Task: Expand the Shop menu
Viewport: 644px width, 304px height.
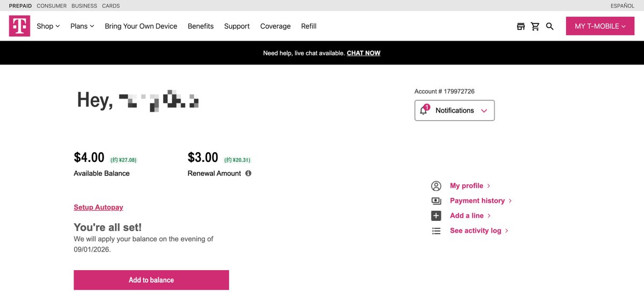Action: click(48, 26)
